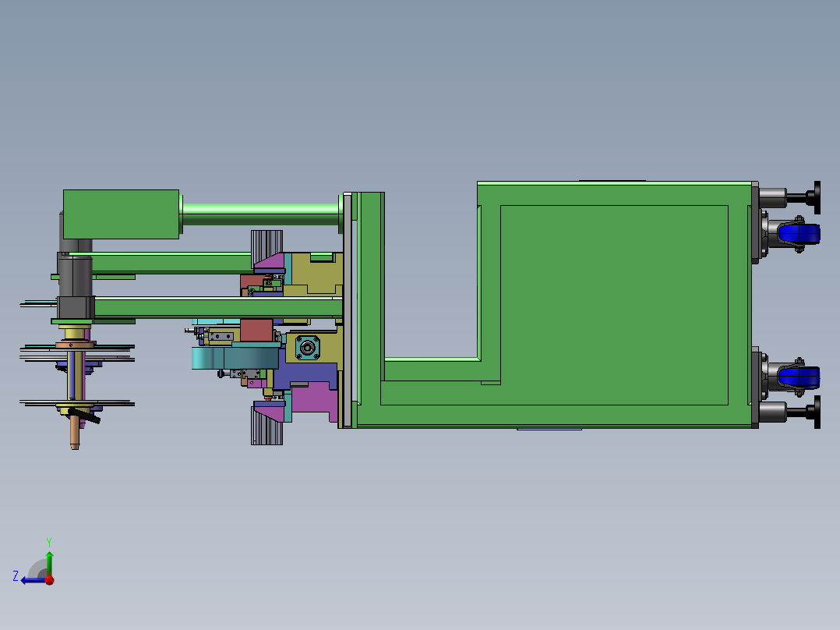Select the red block below the long green beam
840x630 pixels.
pyautogui.click(x=256, y=330)
